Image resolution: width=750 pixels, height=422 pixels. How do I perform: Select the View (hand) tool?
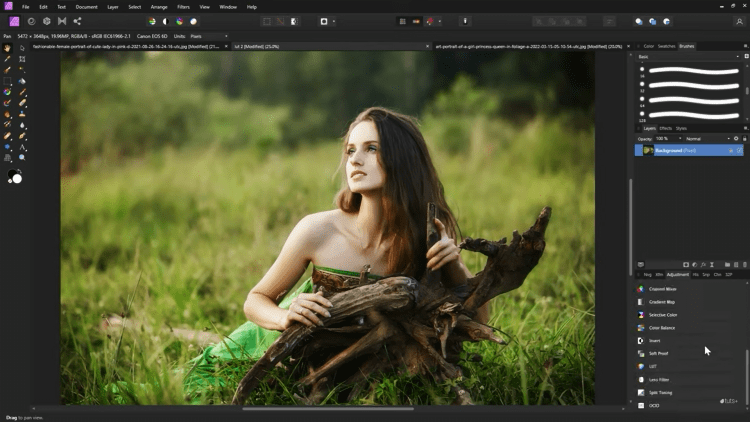[8, 47]
